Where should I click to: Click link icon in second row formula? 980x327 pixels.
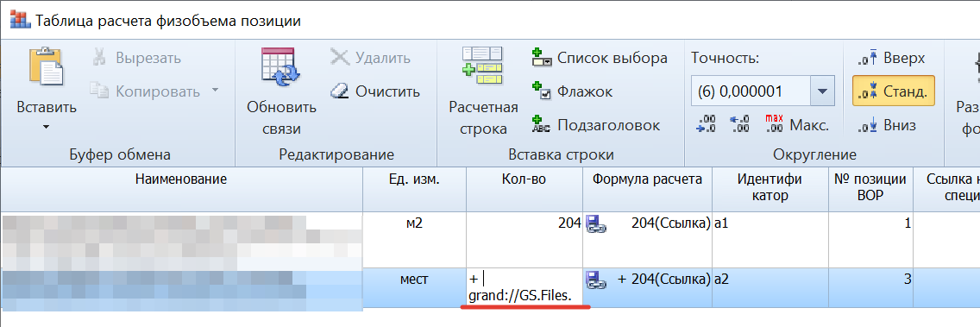594,280
